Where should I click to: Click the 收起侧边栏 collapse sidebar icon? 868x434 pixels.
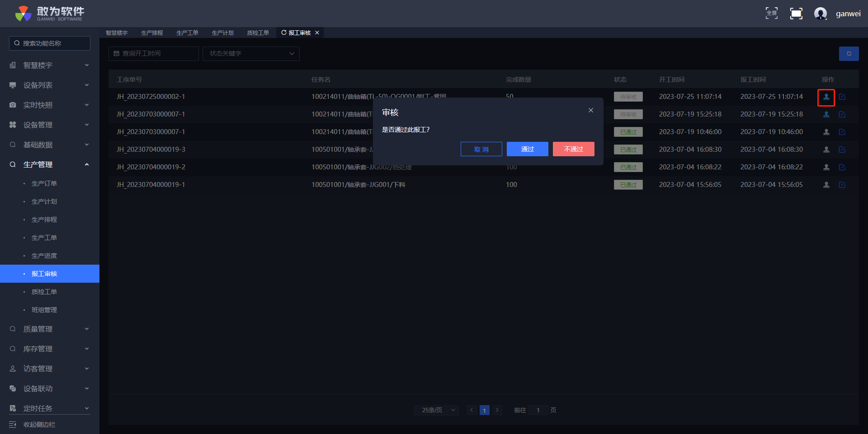[x=13, y=425]
